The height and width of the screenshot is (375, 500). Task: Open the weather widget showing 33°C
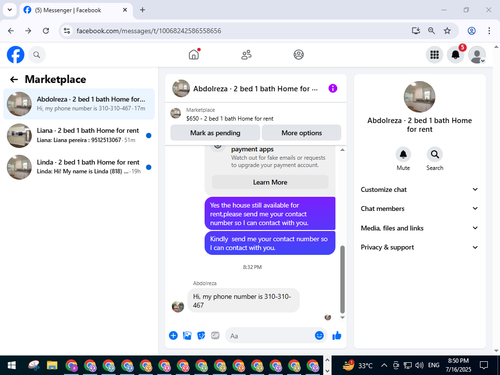(x=358, y=366)
